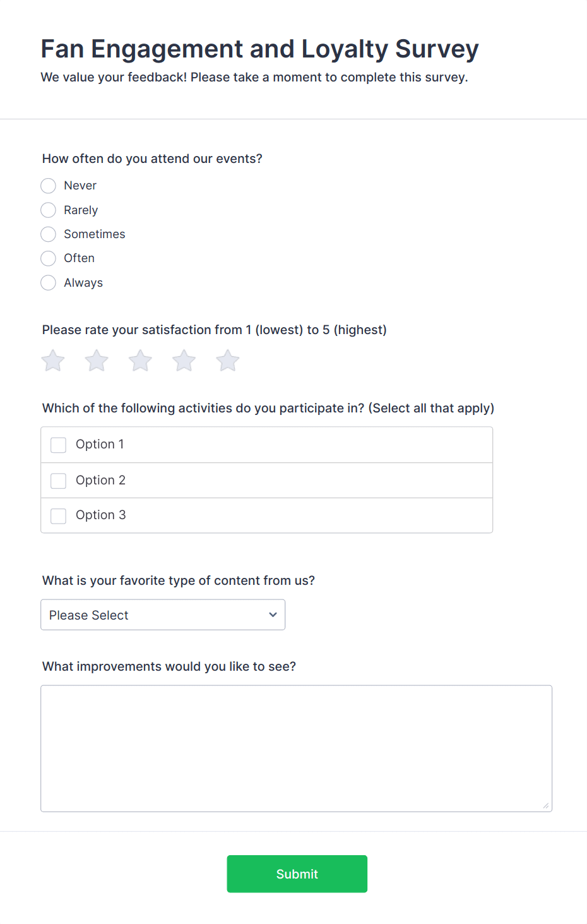
Task: Click the chevron icon on the content dropdown
Action: 273,614
